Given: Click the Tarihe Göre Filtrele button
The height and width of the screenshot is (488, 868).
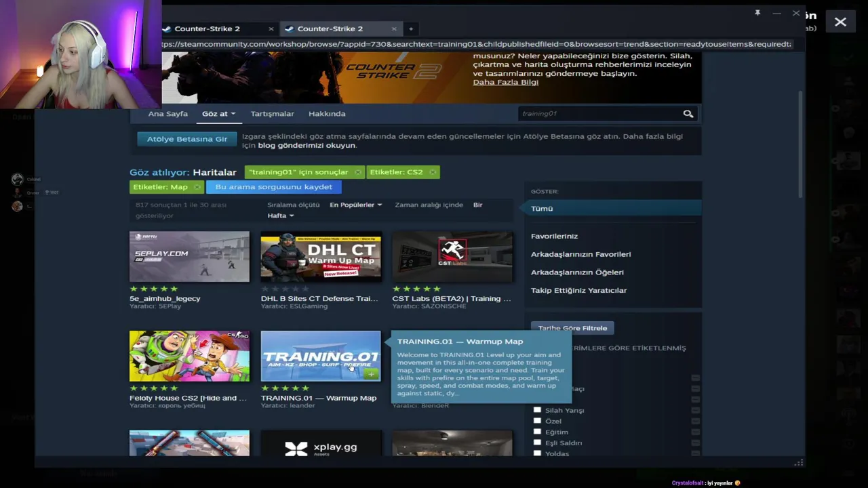Looking at the screenshot, I should click(572, 328).
